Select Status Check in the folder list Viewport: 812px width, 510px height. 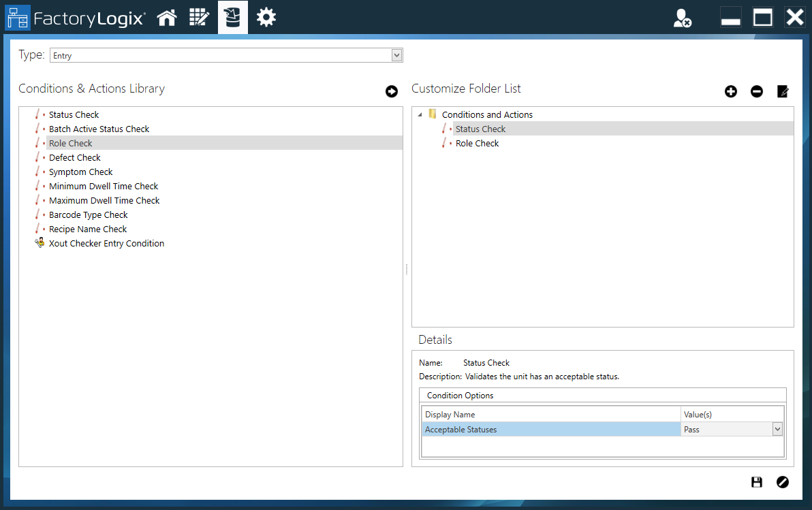pos(480,129)
